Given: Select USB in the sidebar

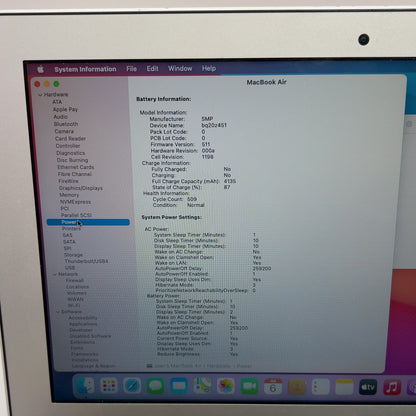Looking at the screenshot, I should click(x=70, y=268).
